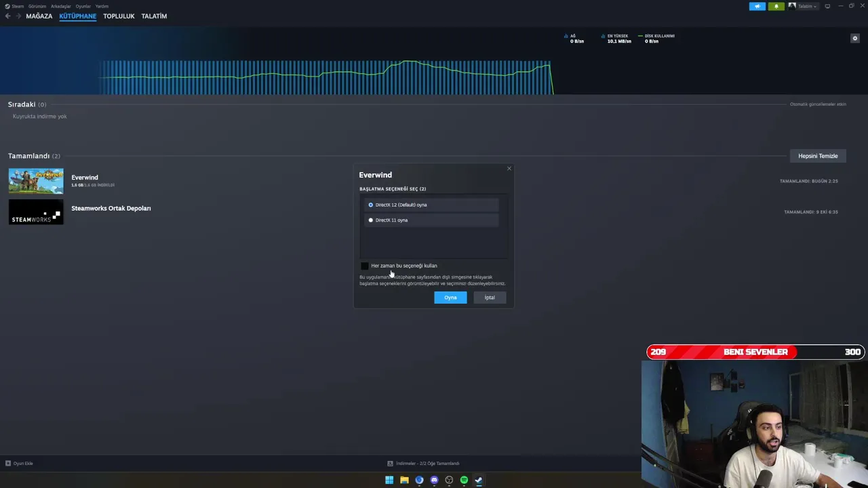
Task: Open the Oyunlar menu
Action: [83, 6]
